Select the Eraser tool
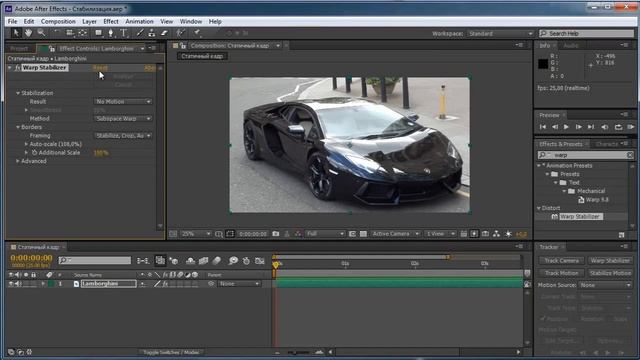640x360 pixels. [164, 33]
